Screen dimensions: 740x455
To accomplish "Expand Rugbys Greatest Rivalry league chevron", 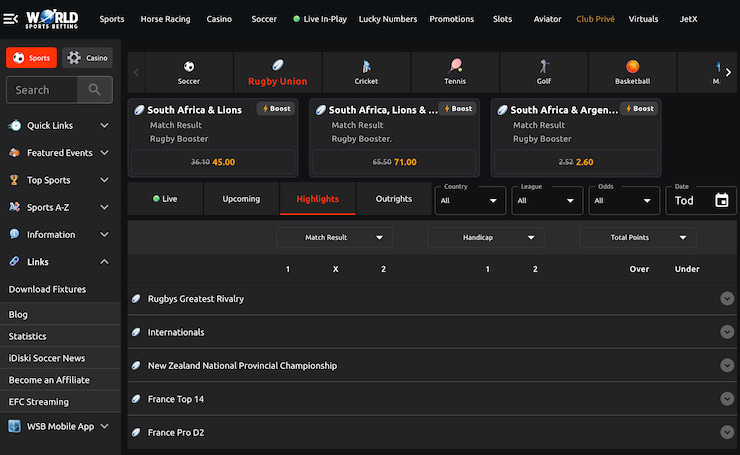I will [x=727, y=298].
